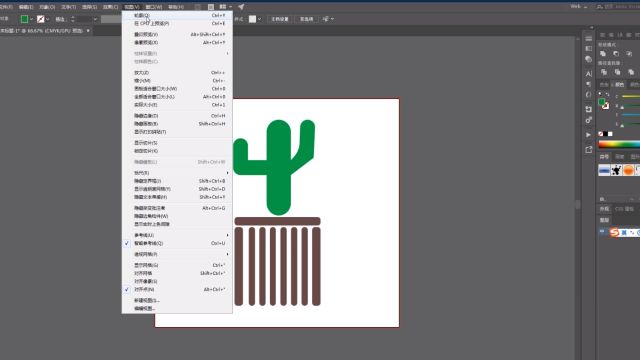This screenshot has height=360, width=640.
Task: Click Merge pathfinder icon
Action: coord(631,72)
